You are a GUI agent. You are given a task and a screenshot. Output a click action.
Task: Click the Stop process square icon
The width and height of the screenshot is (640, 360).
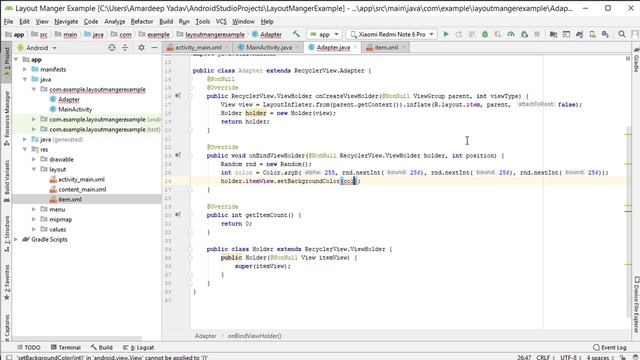point(537,34)
